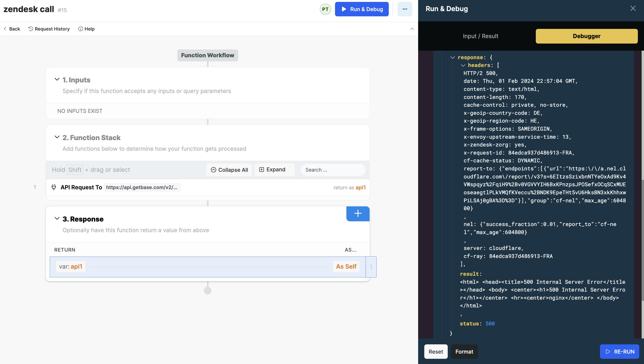Viewport: 644px width, 364px height.
Task: Collapse the 2. Function Stack section
Action: pyautogui.click(x=57, y=137)
